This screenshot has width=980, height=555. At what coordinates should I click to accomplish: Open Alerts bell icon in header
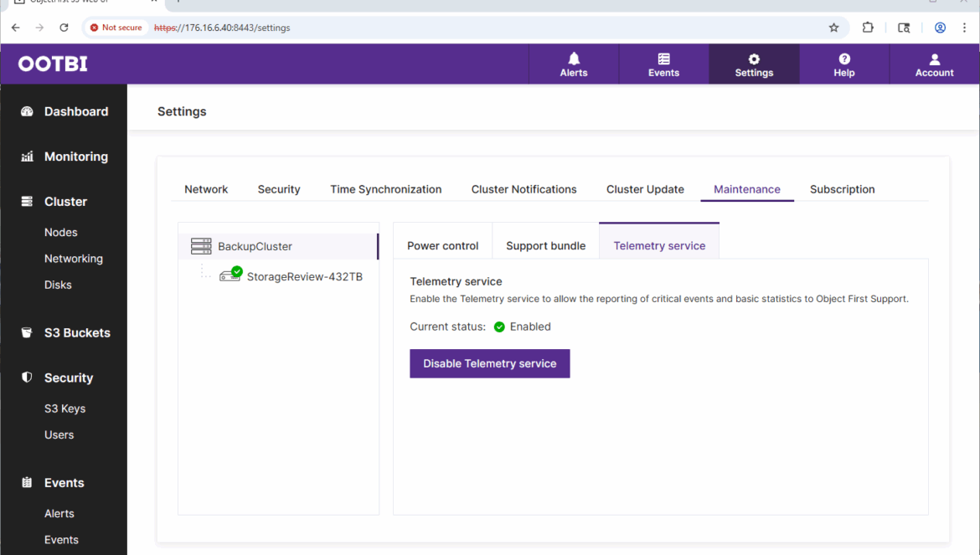coord(574,59)
